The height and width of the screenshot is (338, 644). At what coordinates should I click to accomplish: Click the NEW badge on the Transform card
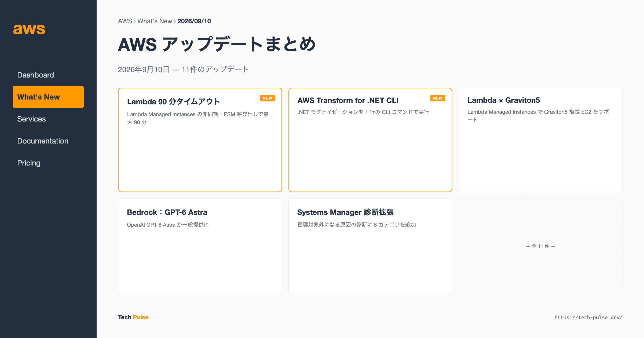coord(438,98)
